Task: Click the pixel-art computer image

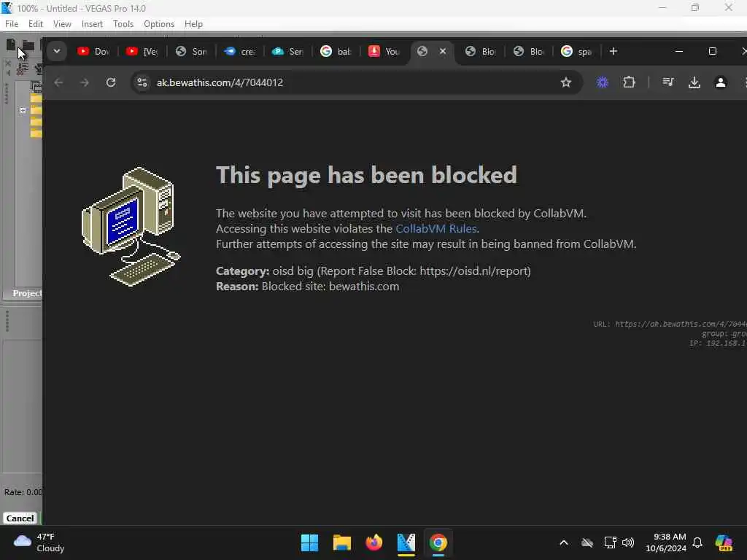Action: click(x=131, y=227)
